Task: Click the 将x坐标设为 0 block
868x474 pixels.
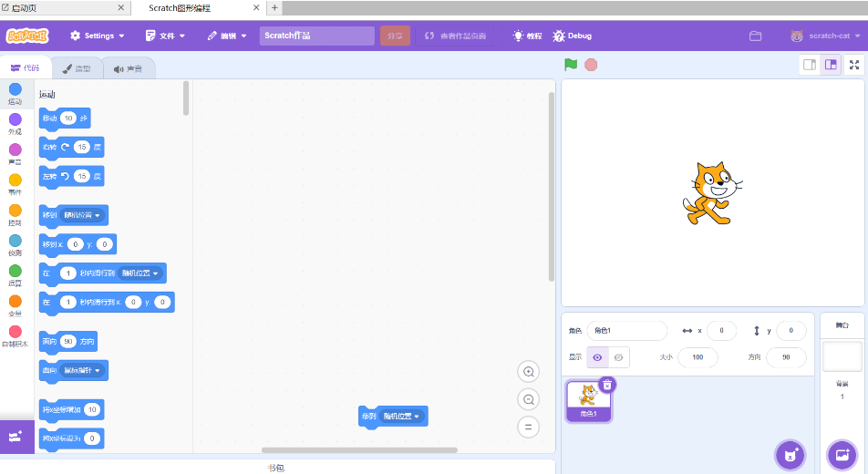Action: pos(71,438)
